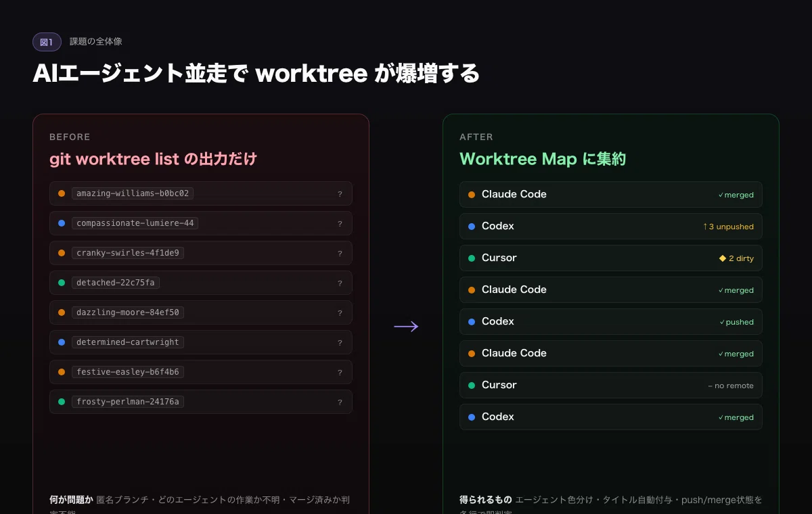Click the green dot beside frosty-perlman-24176a
Viewport: 812px width, 514px height.
tap(62, 402)
